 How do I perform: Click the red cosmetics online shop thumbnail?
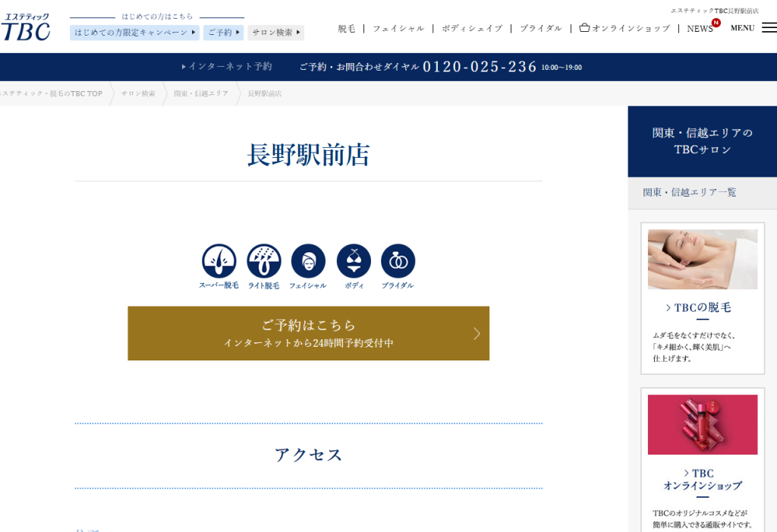(702, 424)
